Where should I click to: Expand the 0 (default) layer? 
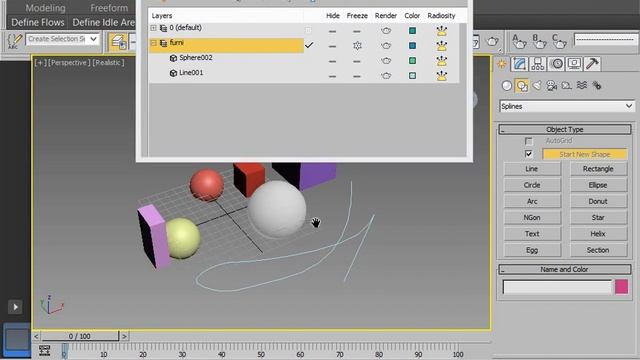pos(153,28)
